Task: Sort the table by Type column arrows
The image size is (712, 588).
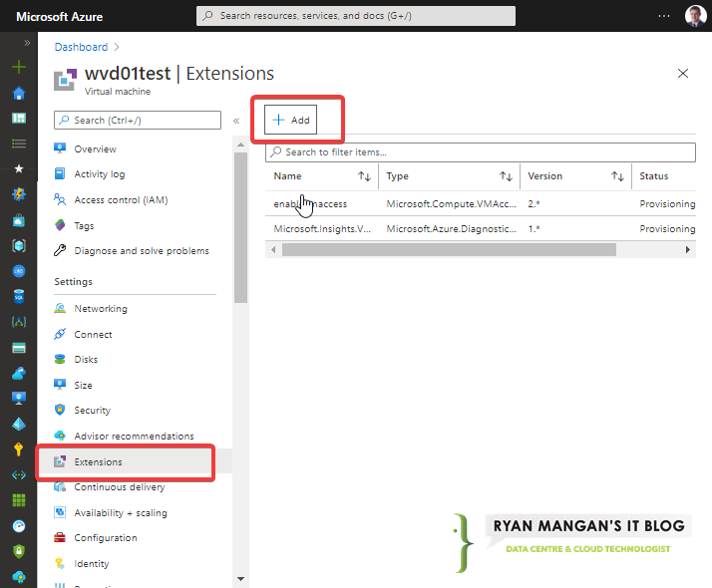Action: (506, 176)
